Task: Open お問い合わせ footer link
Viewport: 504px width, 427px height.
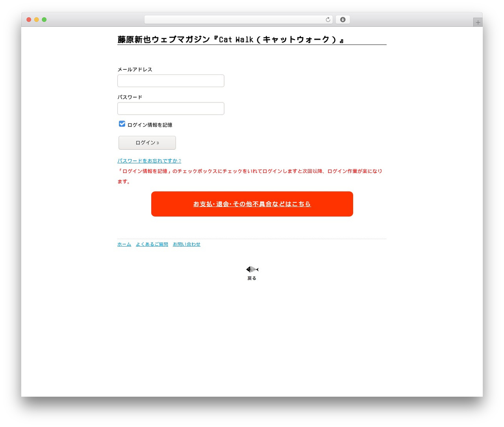Action: pyautogui.click(x=187, y=244)
